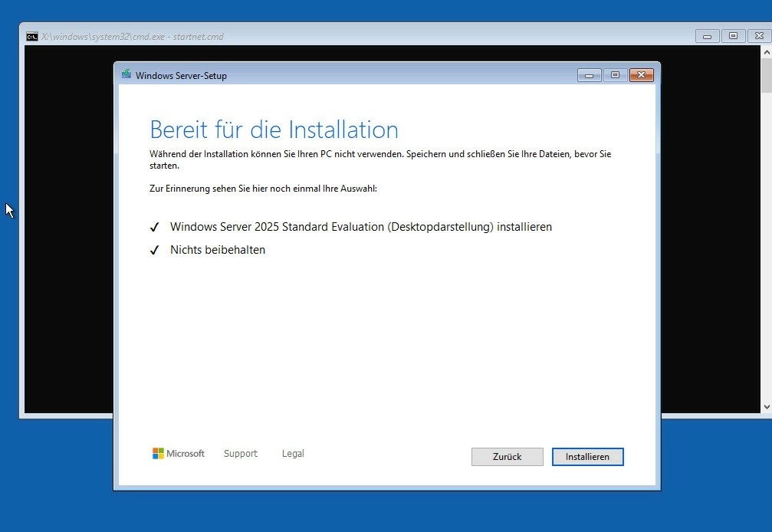The height and width of the screenshot is (532, 772).
Task: Click the checkmark beside Nichts beibehalten
Action: [x=155, y=250]
